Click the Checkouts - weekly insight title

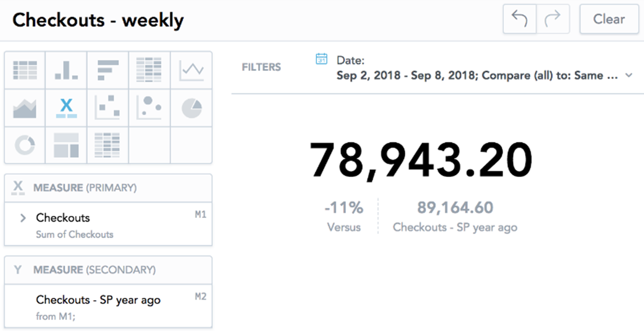pyautogui.click(x=98, y=21)
